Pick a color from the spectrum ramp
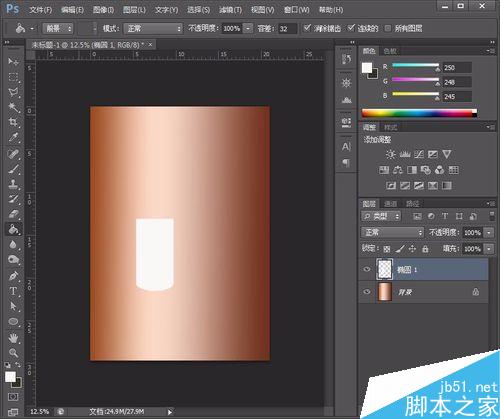 coord(419,113)
